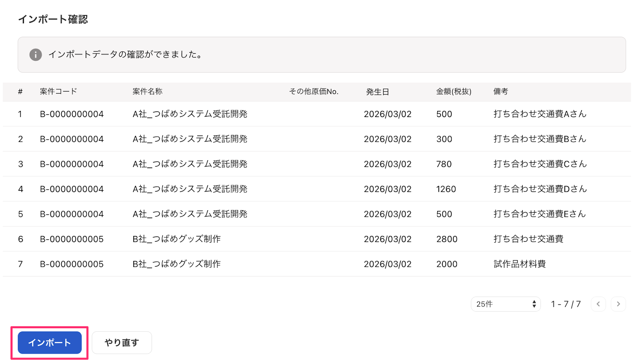640x364 pixels.
Task: Click the amount 2800 cell
Action: 447,239
